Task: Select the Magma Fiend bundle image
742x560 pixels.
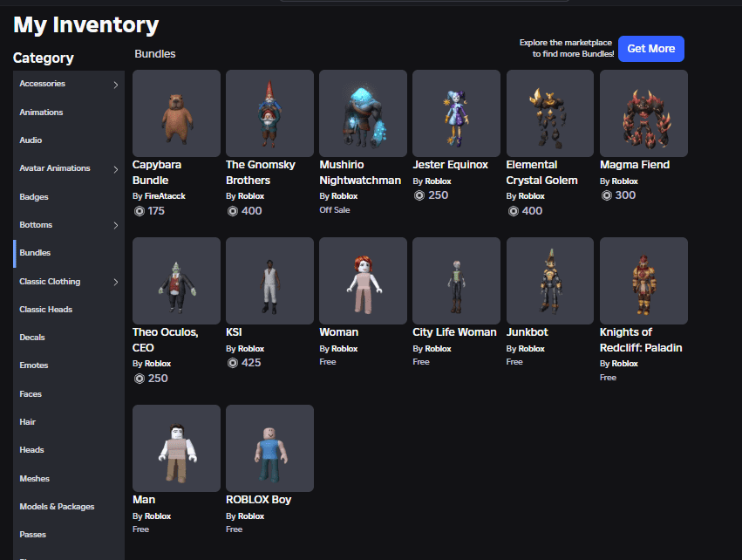Action: (x=643, y=113)
